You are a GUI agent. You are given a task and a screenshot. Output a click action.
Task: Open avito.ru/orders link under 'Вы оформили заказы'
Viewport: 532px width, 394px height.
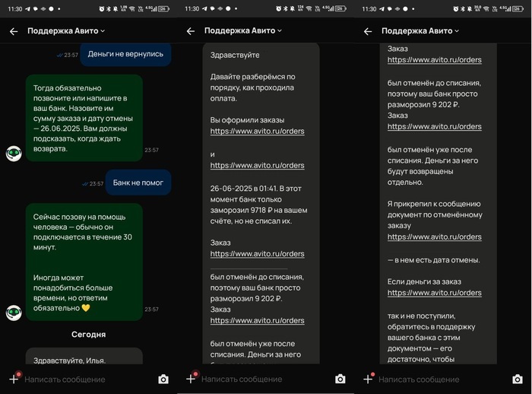coord(257,131)
